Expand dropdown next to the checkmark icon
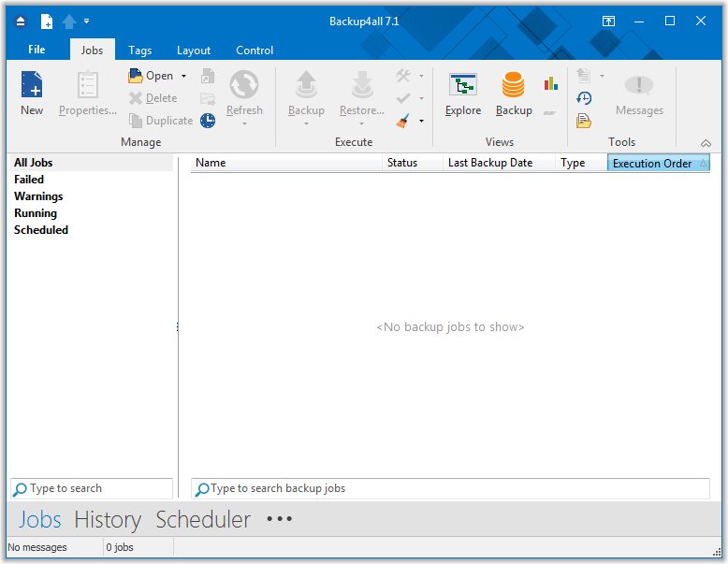Screen dimensions: 728x564 click(x=422, y=98)
